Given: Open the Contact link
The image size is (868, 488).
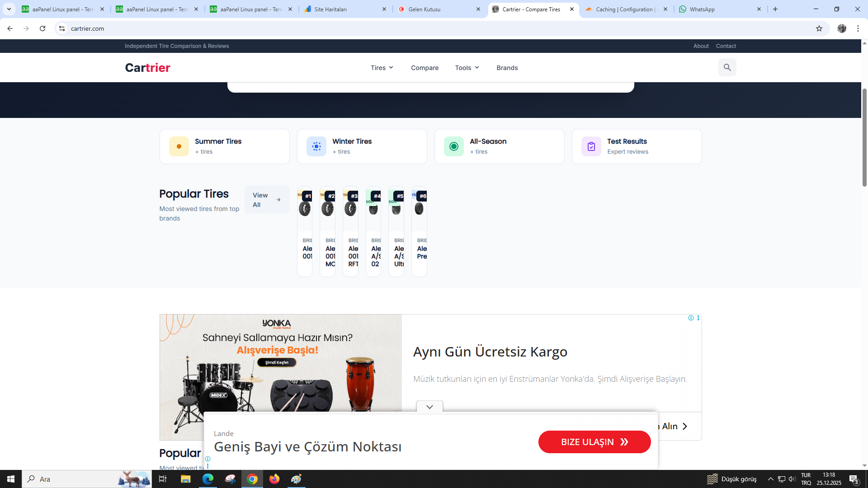Looking at the screenshot, I should tap(726, 46).
